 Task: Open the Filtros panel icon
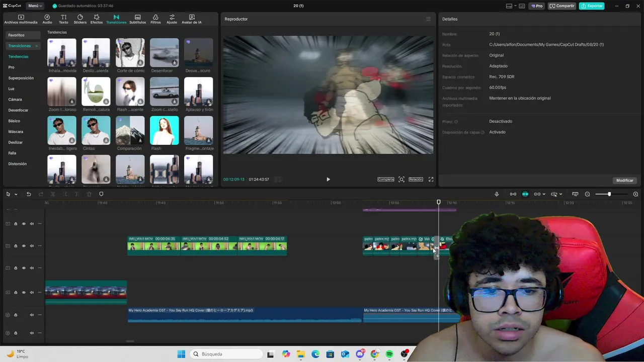(x=155, y=19)
